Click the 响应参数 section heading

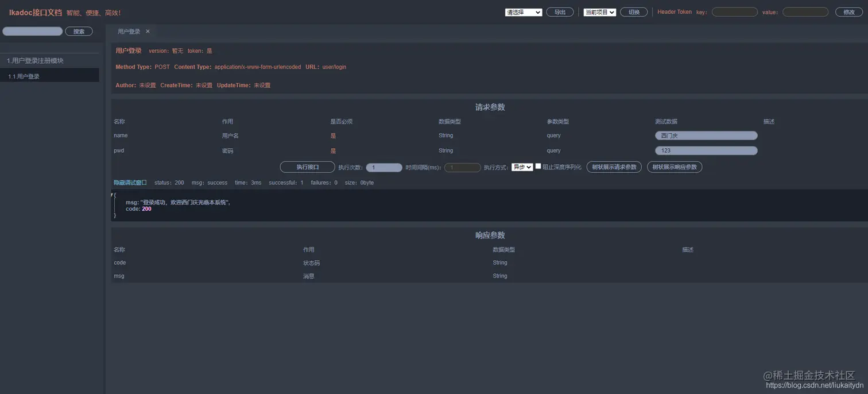[x=490, y=235]
